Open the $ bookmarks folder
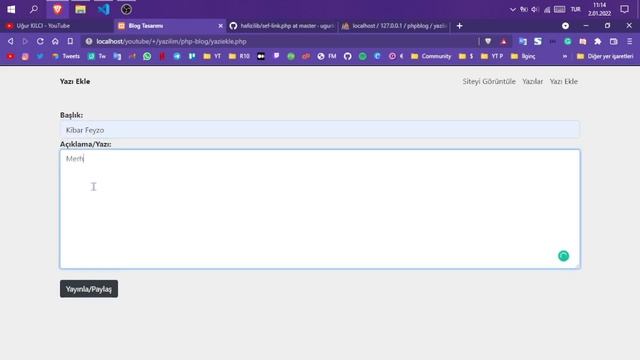 [466, 56]
